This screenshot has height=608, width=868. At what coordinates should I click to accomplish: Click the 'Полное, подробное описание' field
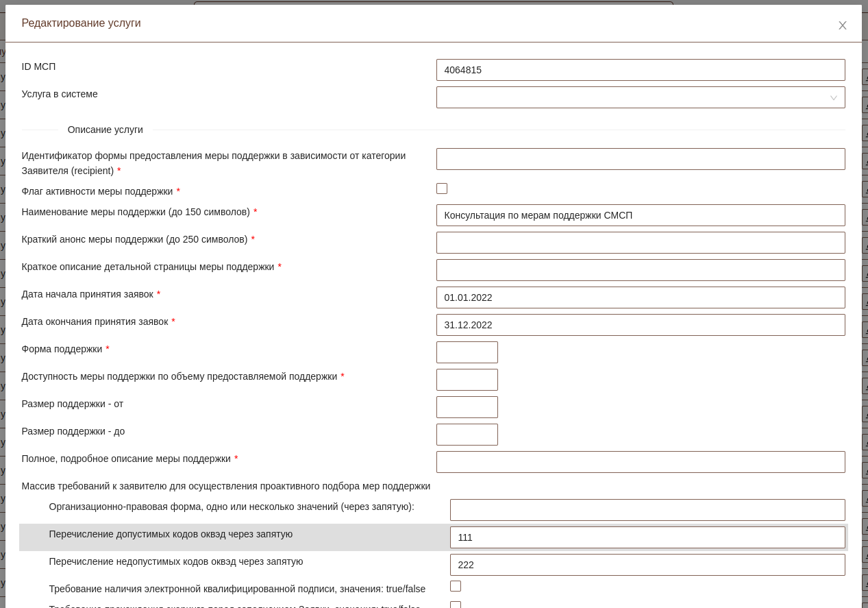click(x=640, y=462)
